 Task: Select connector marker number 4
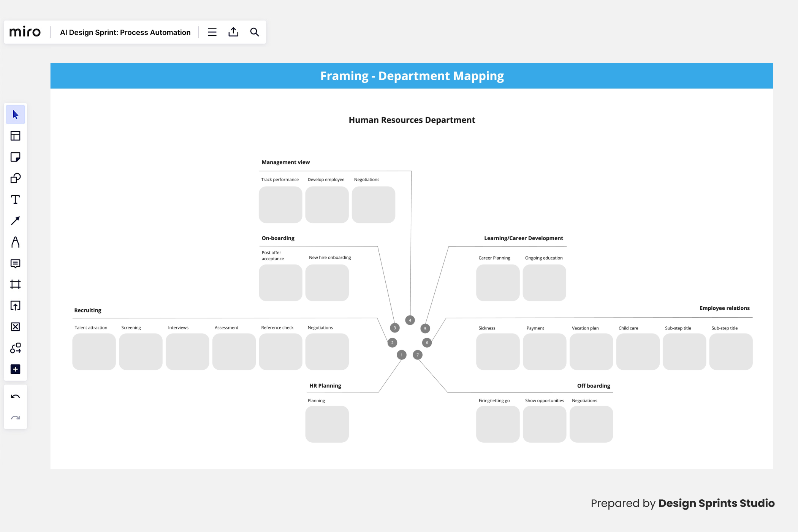tap(410, 320)
